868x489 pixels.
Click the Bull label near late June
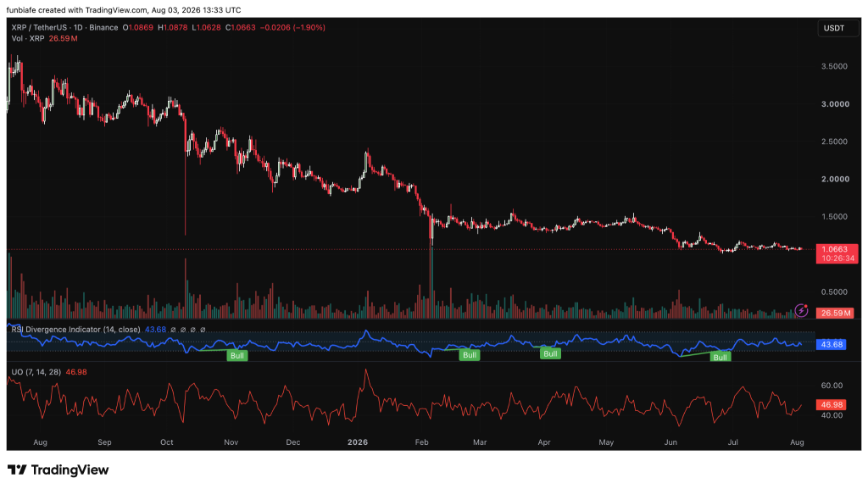point(721,357)
